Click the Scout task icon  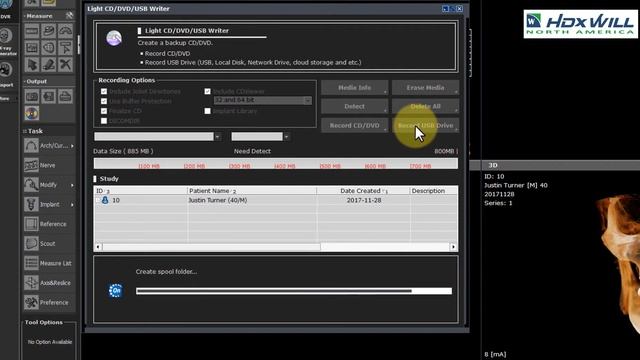coord(31,244)
